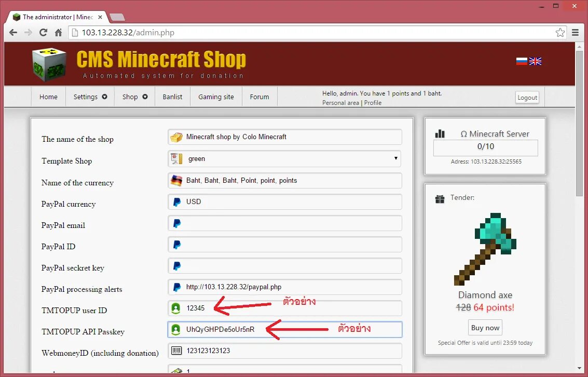
Task: Click green user icon in API Passkey field
Action: (x=176, y=329)
